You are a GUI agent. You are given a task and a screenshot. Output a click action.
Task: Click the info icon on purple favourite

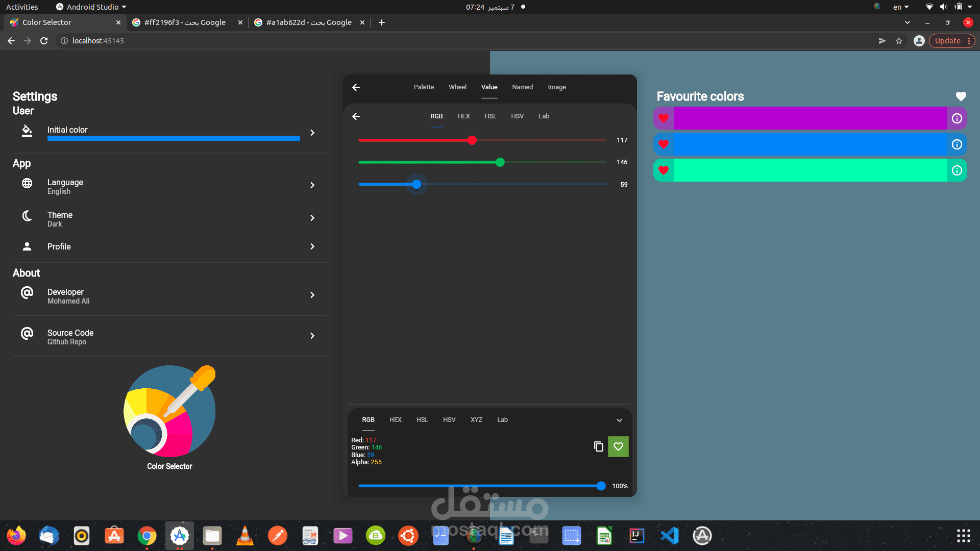(x=957, y=118)
